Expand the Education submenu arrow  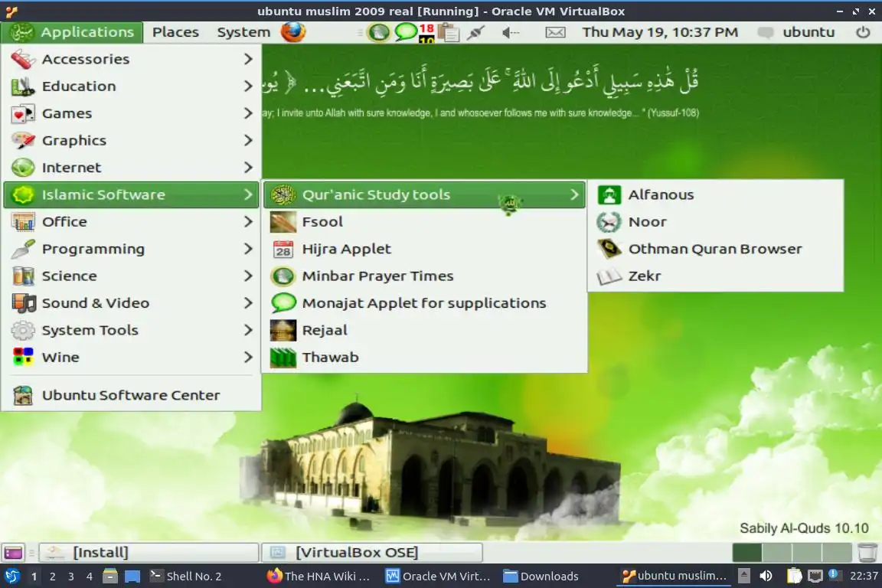(x=248, y=86)
